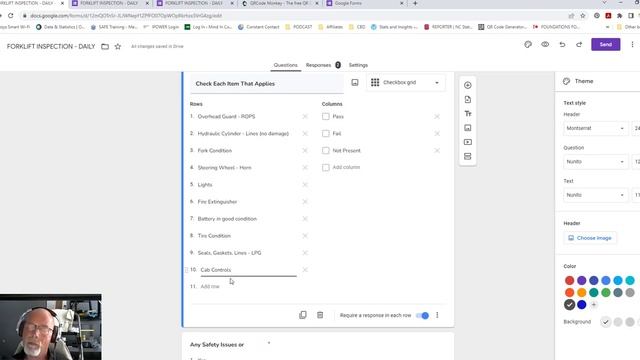Star the Forklift Inspection form
The height and width of the screenshot is (360, 640).
click(x=118, y=47)
